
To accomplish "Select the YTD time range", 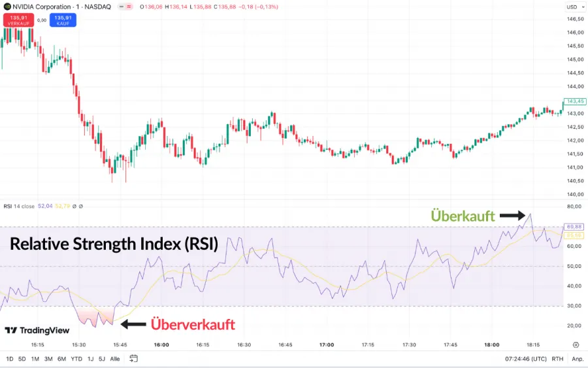I will [76, 359].
